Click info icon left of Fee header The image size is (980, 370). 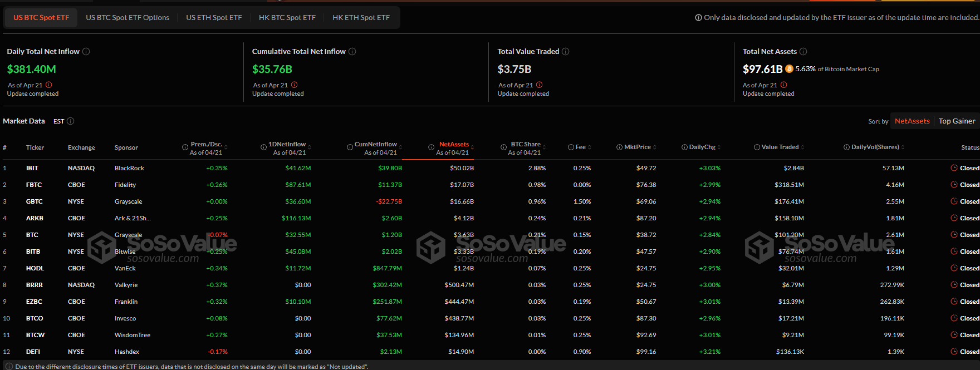(571, 147)
